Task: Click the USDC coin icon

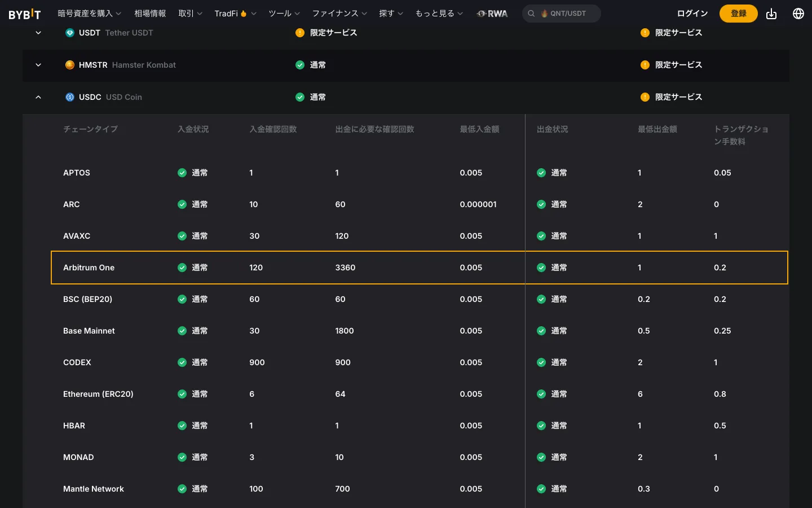Action: tap(70, 97)
